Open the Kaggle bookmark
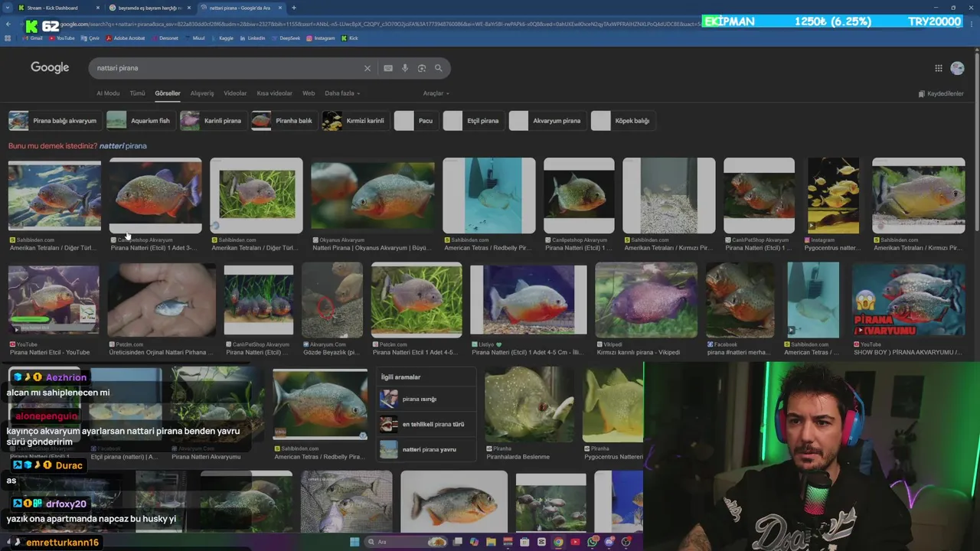Image resolution: width=980 pixels, height=551 pixels. (222, 38)
